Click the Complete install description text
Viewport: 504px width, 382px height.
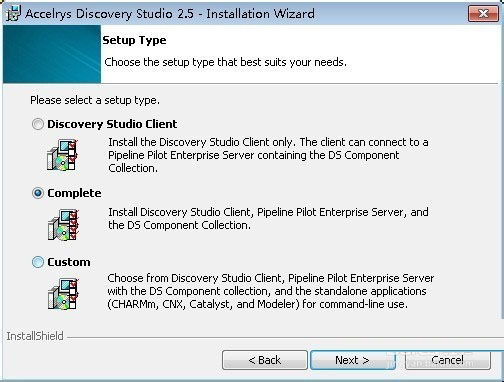268,219
